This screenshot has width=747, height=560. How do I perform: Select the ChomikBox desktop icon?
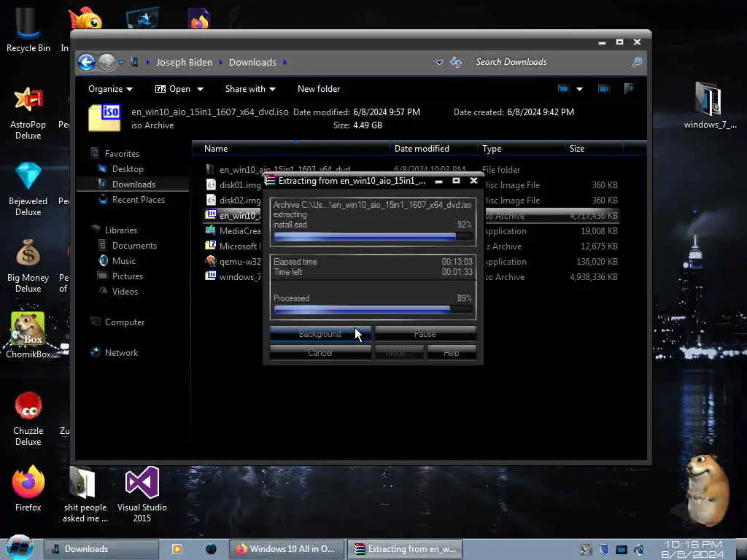(x=28, y=335)
